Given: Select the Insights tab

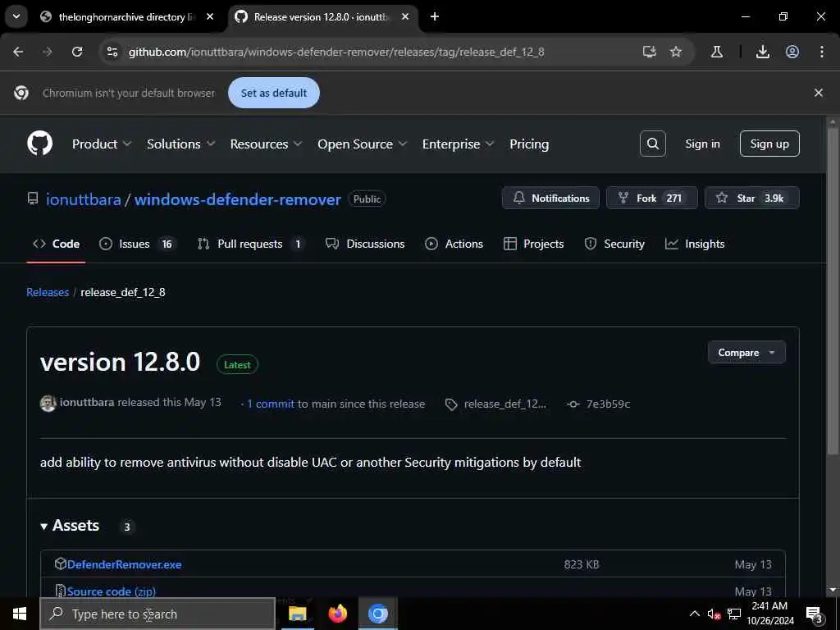Looking at the screenshot, I should 695,244.
